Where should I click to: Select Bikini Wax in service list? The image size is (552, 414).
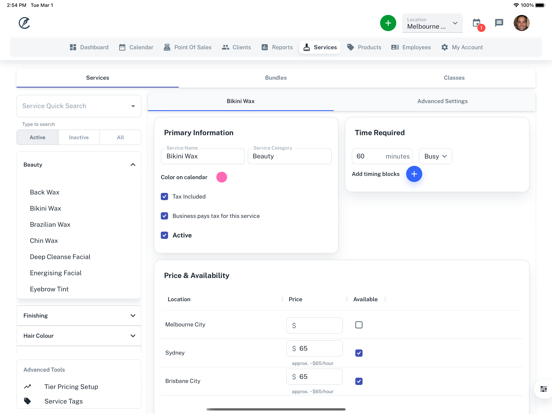[45, 208]
